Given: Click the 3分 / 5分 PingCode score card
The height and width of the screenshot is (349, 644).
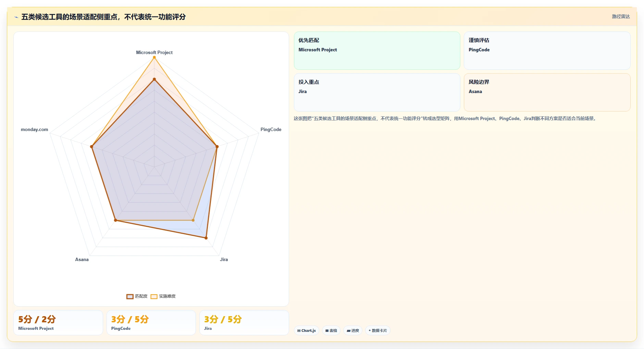Looking at the screenshot, I should (151, 323).
